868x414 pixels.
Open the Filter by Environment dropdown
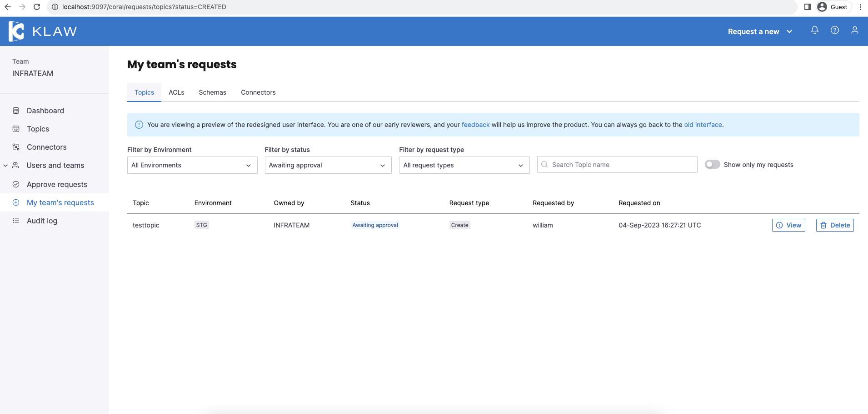click(192, 165)
